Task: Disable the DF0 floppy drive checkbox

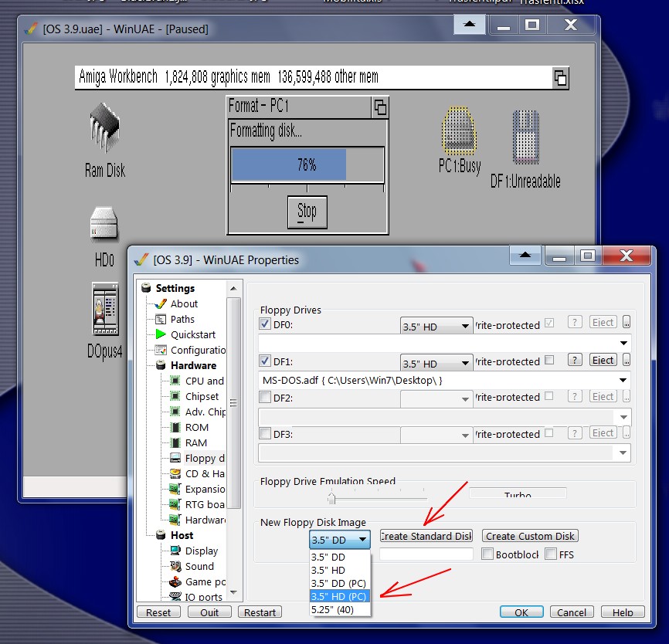Action: 266,325
